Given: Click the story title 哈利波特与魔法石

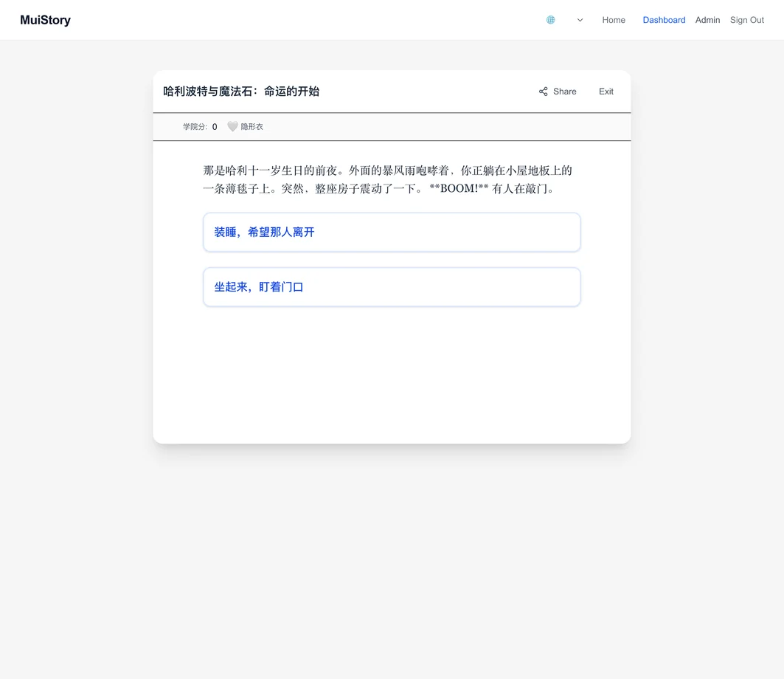Looking at the screenshot, I should pos(241,92).
